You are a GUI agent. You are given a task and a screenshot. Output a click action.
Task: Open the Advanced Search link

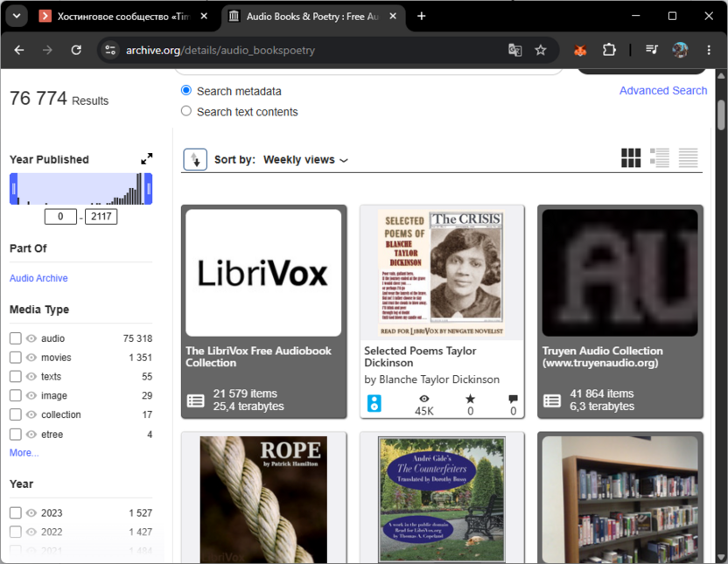coord(663,90)
